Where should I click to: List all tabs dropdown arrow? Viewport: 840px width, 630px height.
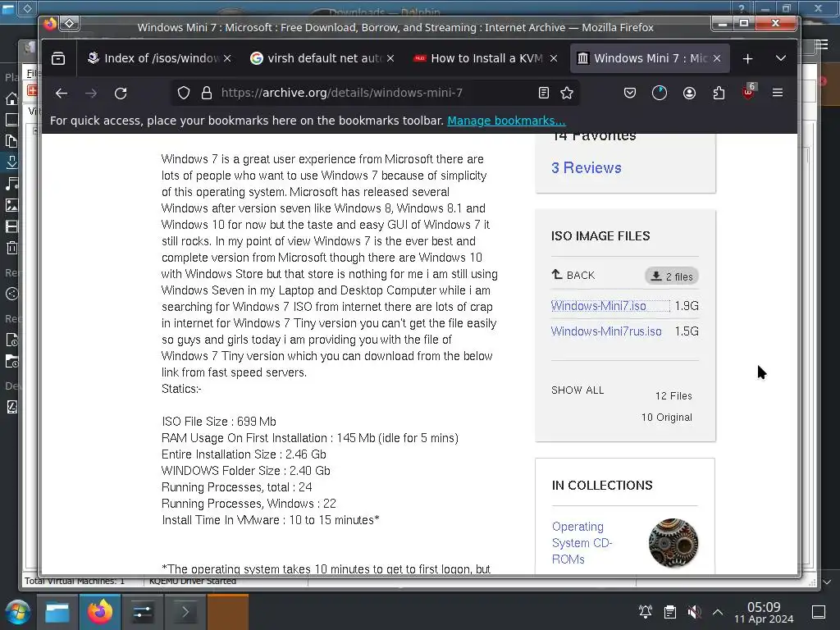pyautogui.click(x=781, y=58)
